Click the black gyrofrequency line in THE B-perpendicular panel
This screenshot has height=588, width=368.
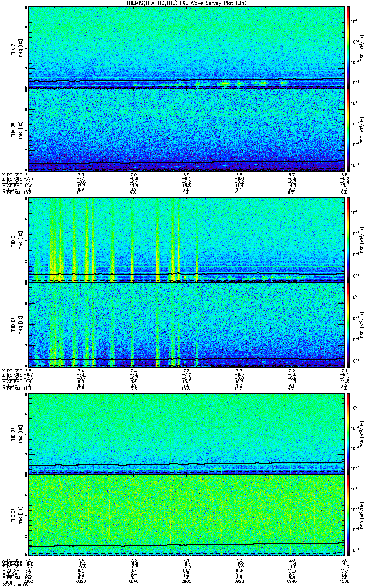click(186, 463)
